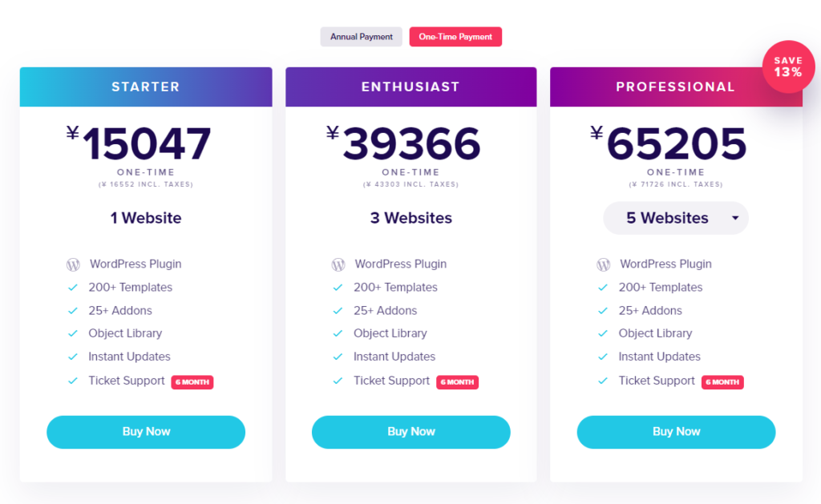Select One-Time Payment billing option
Screen dimensions: 821x504
(x=455, y=37)
